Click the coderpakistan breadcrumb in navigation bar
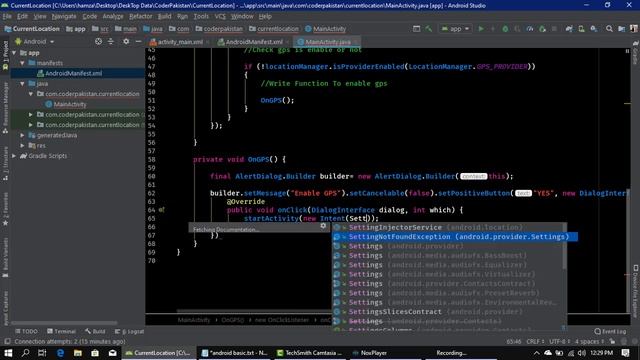 (219, 29)
